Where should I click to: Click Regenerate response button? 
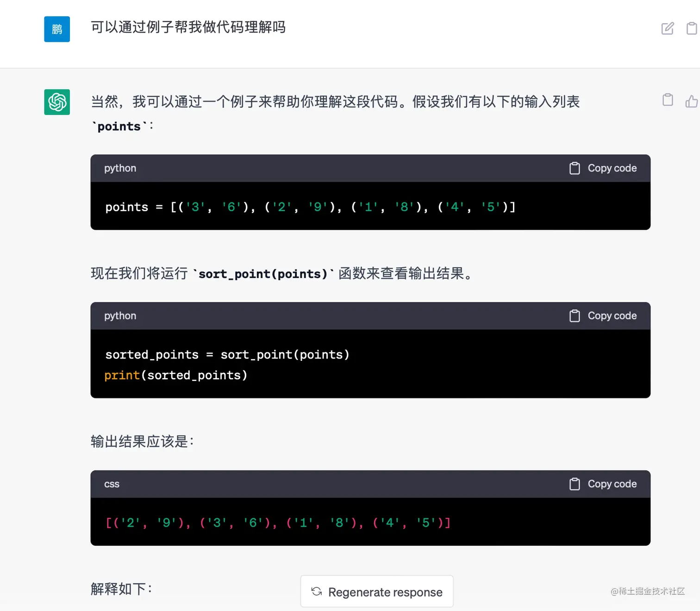click(x=377, y=592)
